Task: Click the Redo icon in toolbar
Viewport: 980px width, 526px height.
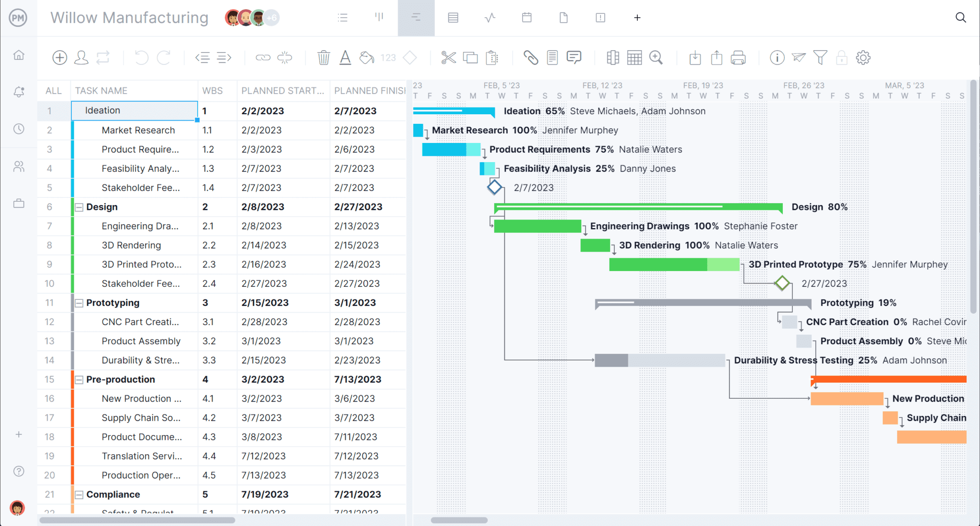Action: point(164,58)
